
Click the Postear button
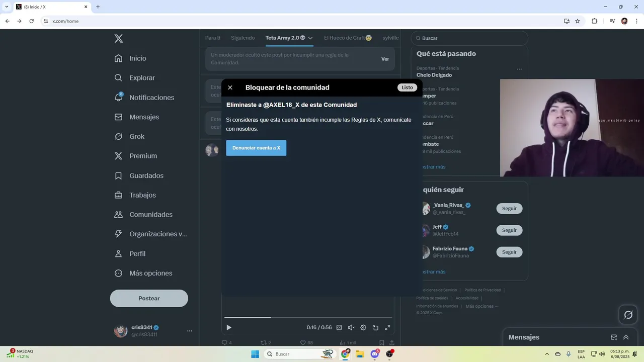(149, 298)
